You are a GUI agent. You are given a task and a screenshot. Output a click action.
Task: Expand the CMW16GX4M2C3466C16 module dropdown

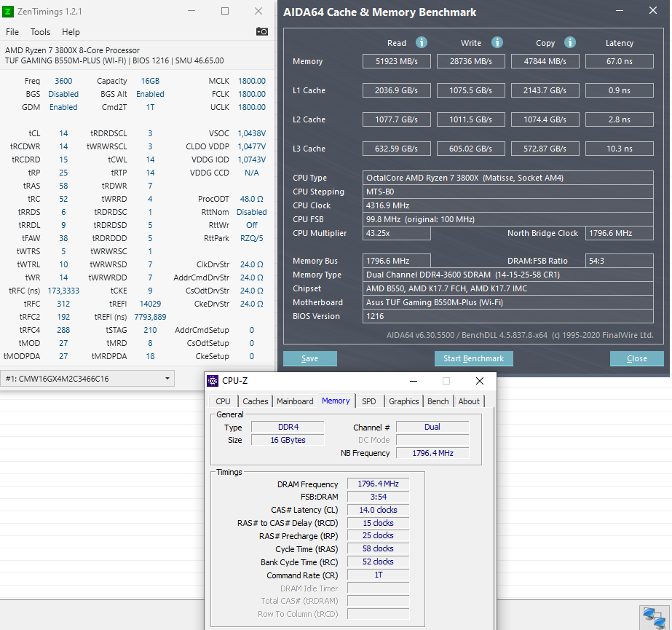point(87,379)
